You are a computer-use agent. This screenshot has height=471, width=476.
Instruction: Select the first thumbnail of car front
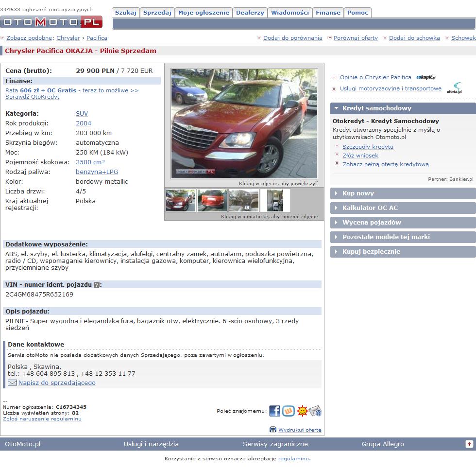point(181,200)
